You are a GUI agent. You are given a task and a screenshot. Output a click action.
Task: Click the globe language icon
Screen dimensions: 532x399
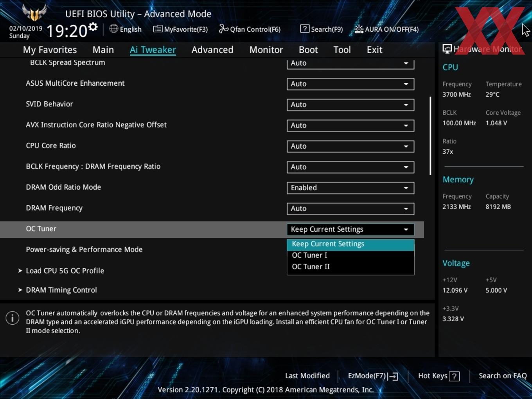(113, 29)
